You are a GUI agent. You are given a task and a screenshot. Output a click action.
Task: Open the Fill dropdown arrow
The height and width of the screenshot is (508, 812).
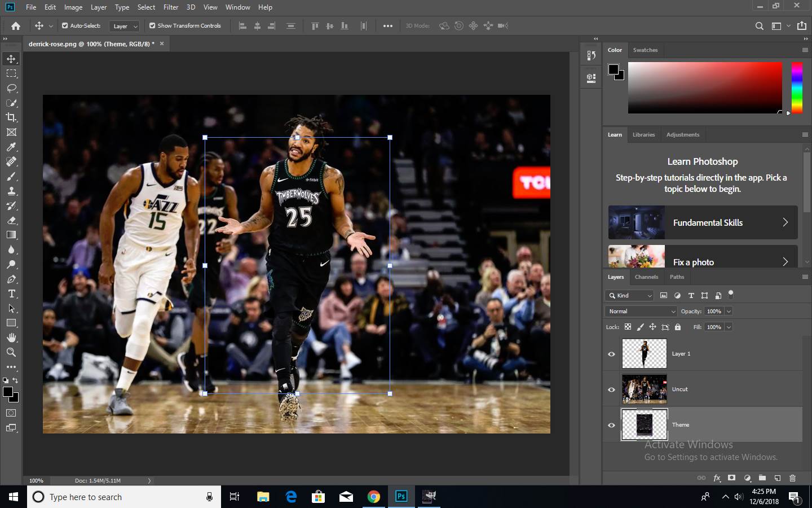click(x=729, y=327)
